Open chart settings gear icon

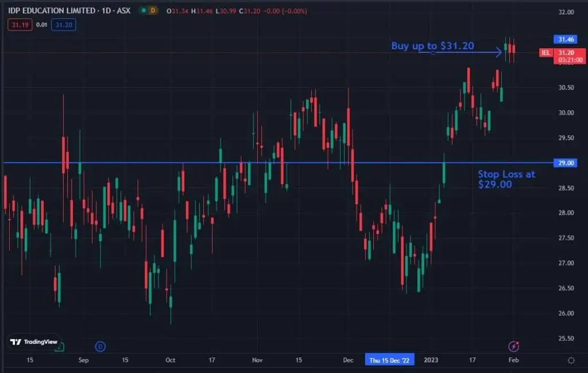tap(571, 360)
